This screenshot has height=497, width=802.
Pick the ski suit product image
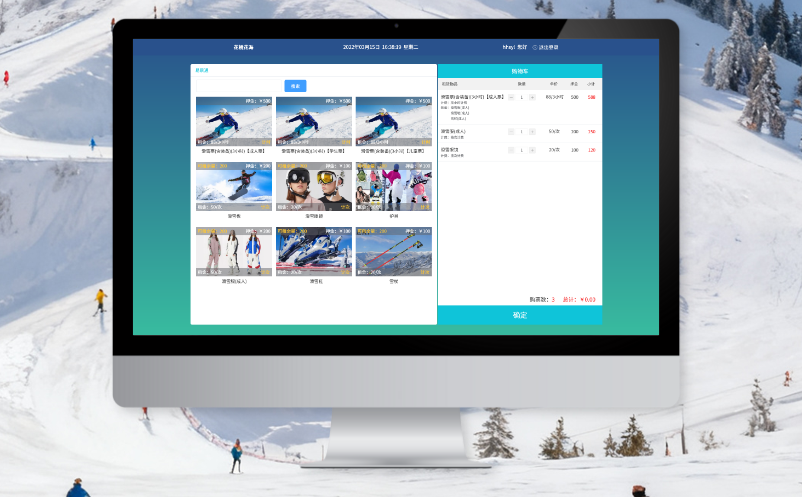click(x=233, y=251)
